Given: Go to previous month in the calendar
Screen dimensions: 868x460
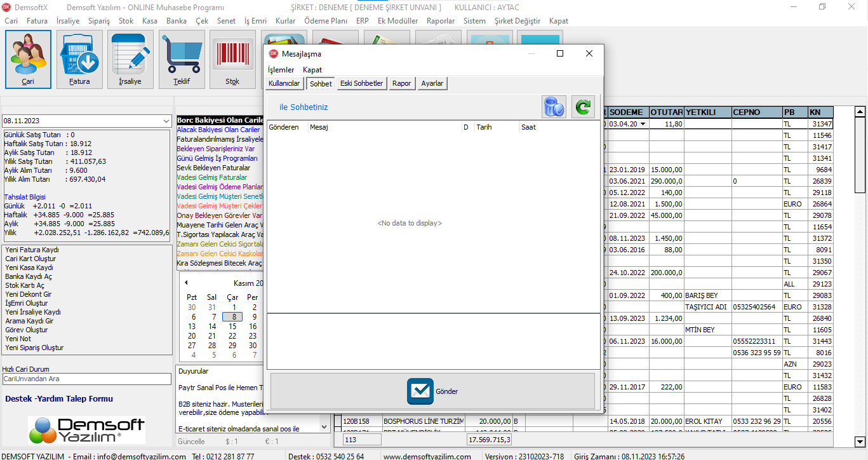Looking at the screenshot, I should point(186,283).
